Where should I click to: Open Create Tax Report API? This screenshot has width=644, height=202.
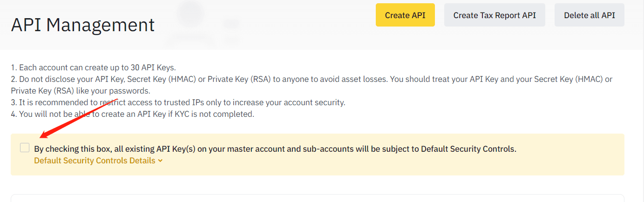pyautogui.click(x=495, y=15)
